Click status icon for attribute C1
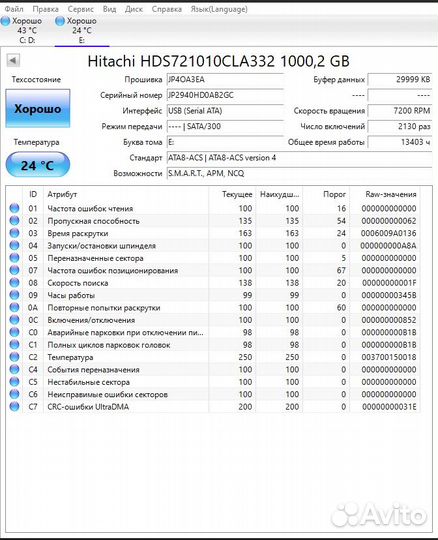Screen dimensions: 438x540 click(x=14, y=344)
